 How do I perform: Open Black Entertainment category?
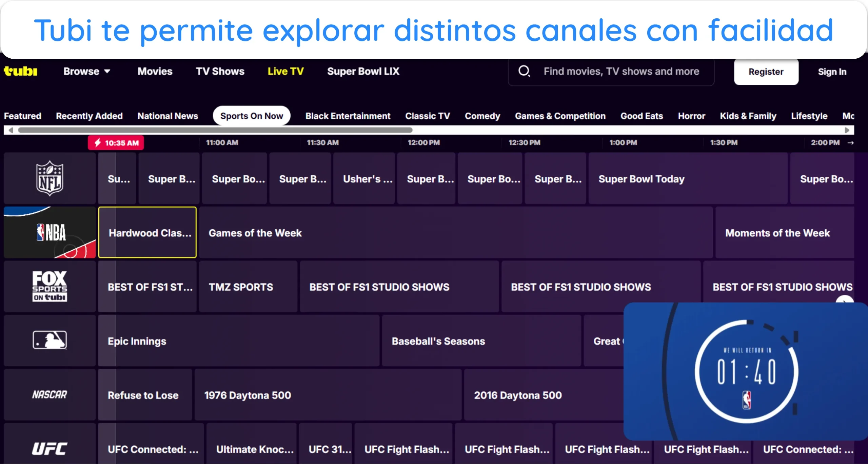[x=348, y=116]
